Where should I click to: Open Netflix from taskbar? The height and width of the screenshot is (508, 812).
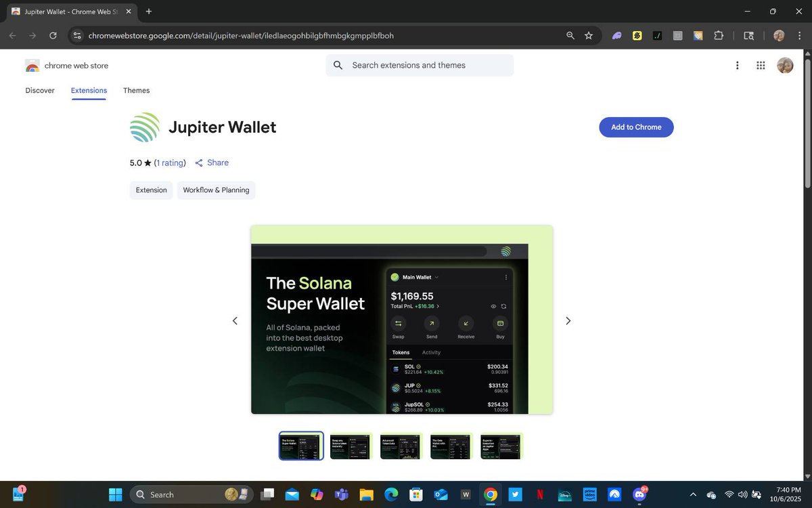point(540,494)
